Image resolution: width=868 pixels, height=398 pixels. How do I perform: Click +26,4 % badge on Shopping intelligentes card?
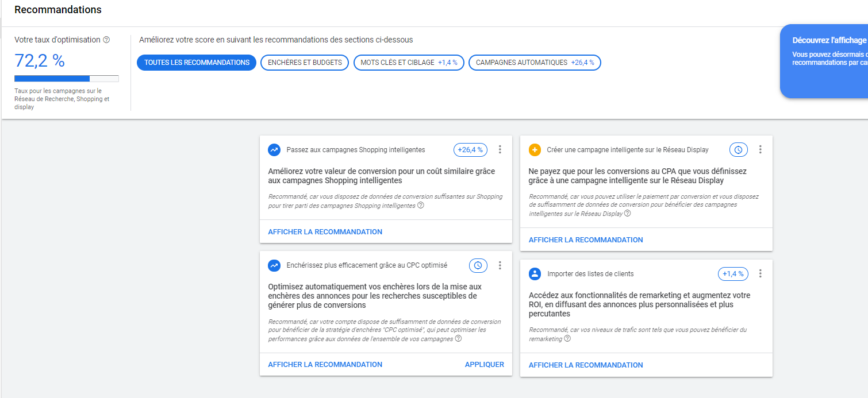(x=471, y=150)
